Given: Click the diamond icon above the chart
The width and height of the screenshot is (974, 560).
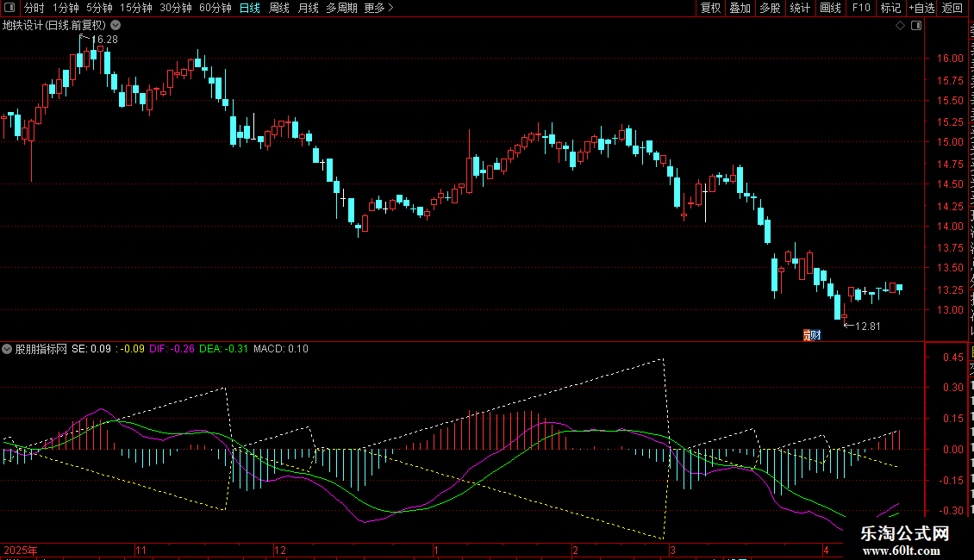Looking at the screenshot, I should pyautogui.click(x=900, y=26).
